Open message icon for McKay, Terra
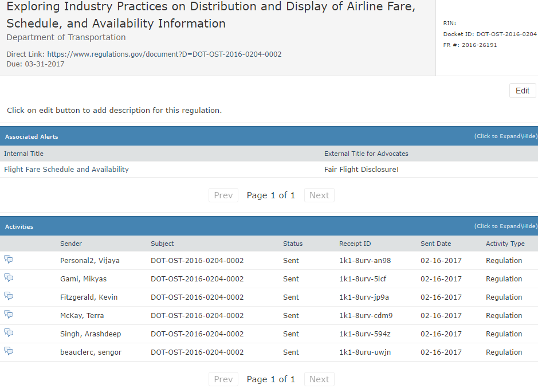The image size is (538, 392). 9,315
